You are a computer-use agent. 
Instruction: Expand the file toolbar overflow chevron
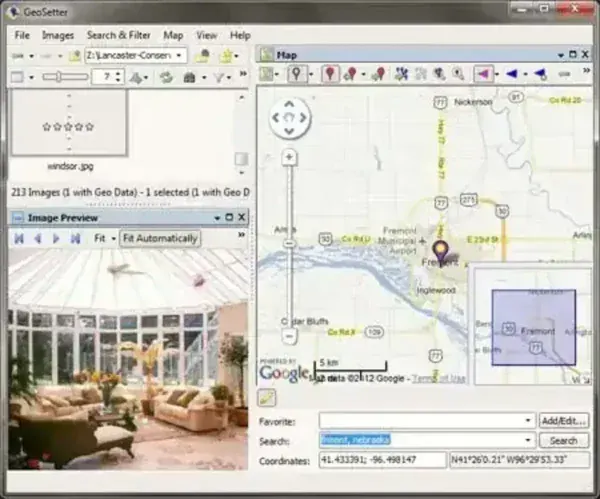(x=243, y=74)
